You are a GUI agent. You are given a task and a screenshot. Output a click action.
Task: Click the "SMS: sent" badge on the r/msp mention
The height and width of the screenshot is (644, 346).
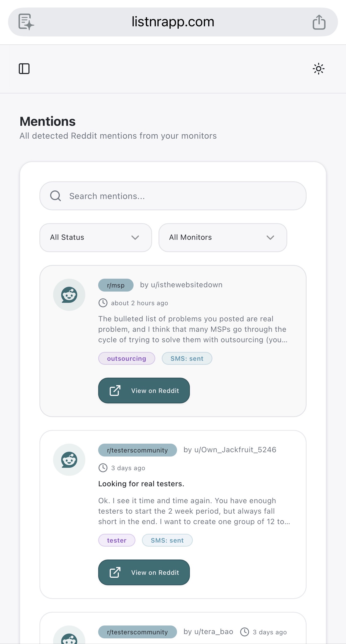point(186,358)
